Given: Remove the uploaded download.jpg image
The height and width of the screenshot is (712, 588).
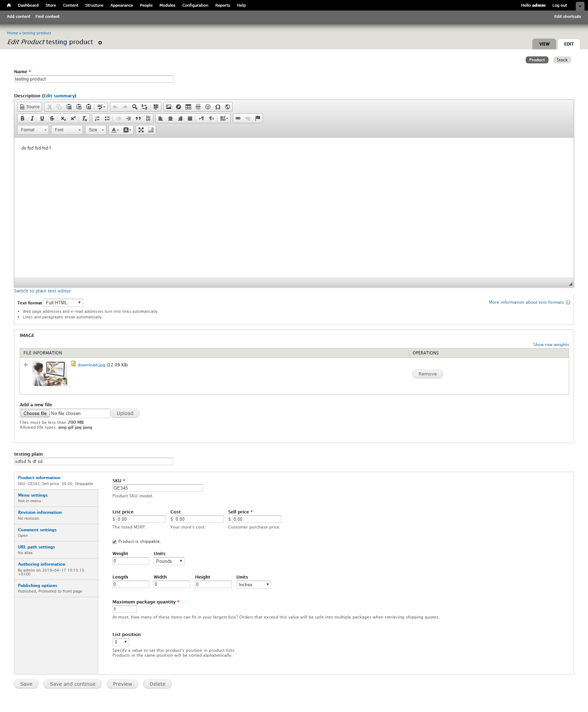Looking at the screenshot, I should (x=427, y=373).
